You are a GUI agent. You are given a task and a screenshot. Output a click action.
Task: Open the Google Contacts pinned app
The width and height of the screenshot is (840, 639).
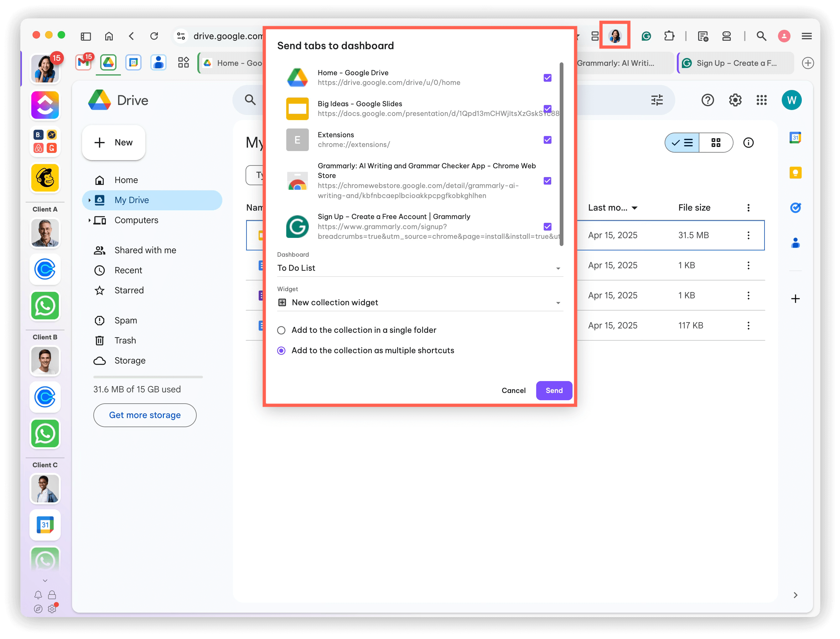[158, 62]
